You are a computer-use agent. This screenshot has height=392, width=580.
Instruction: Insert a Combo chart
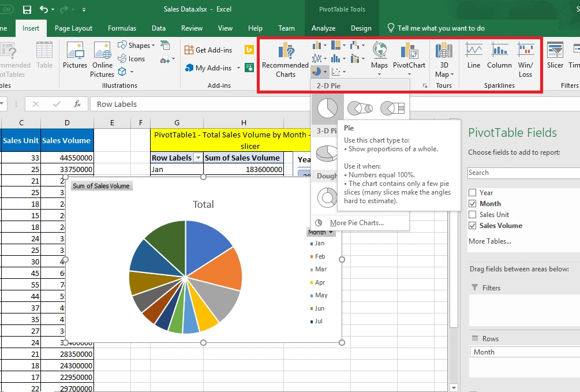(x=357, y=58)
